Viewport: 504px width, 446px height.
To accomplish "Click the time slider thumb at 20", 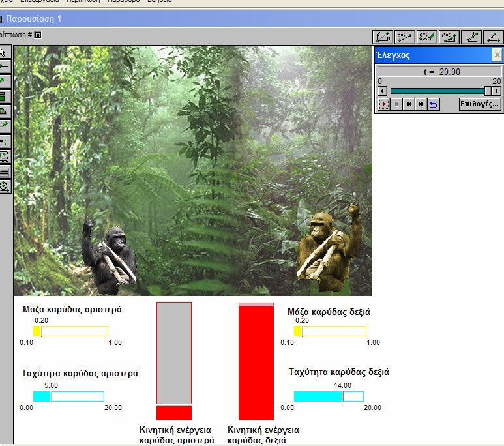I will [488, 91].
